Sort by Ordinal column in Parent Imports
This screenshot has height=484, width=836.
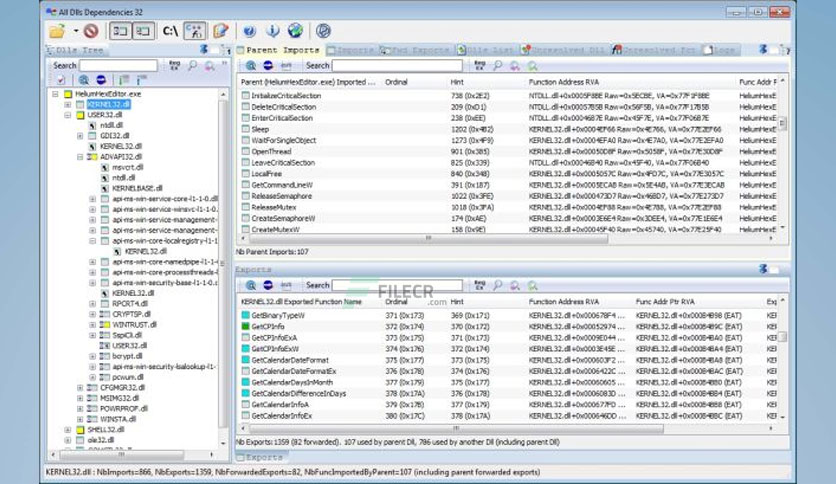click(396, 82)
